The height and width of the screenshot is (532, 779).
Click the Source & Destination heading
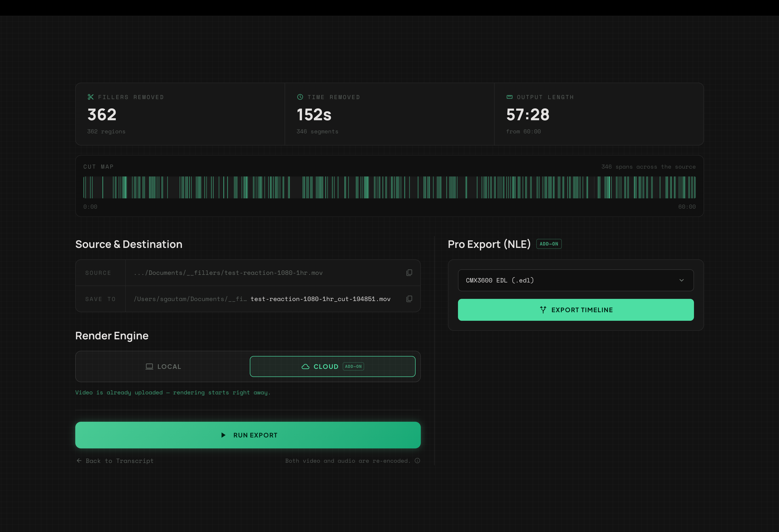(129, 244)
